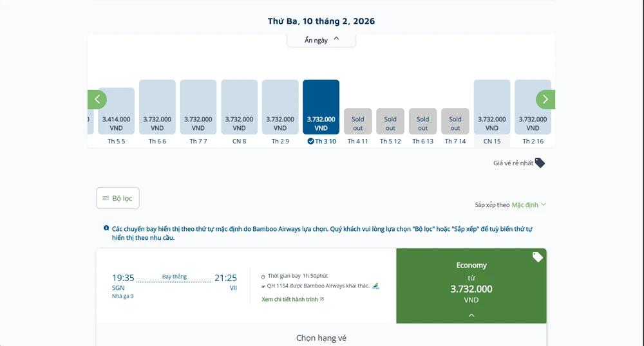
Task: Click the filter sliders icon in Bộ lọc
Action: point(106,198)
